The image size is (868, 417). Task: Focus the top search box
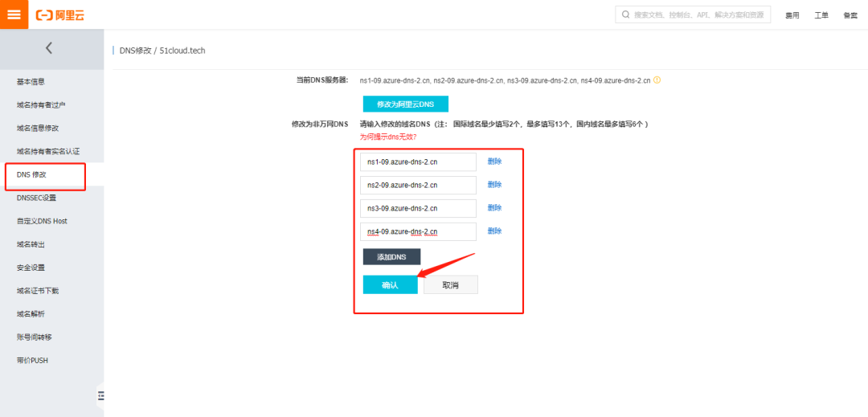coord(693,15)
